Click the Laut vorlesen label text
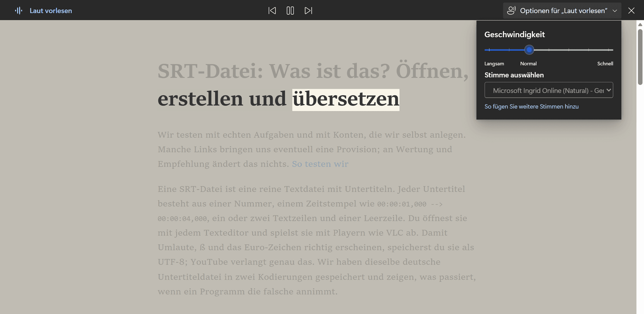This screenshot has height=314, width=644. tap(51, 11)
